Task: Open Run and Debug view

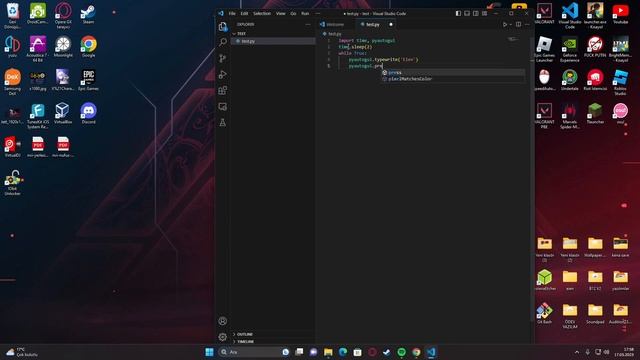Action: 222,74
